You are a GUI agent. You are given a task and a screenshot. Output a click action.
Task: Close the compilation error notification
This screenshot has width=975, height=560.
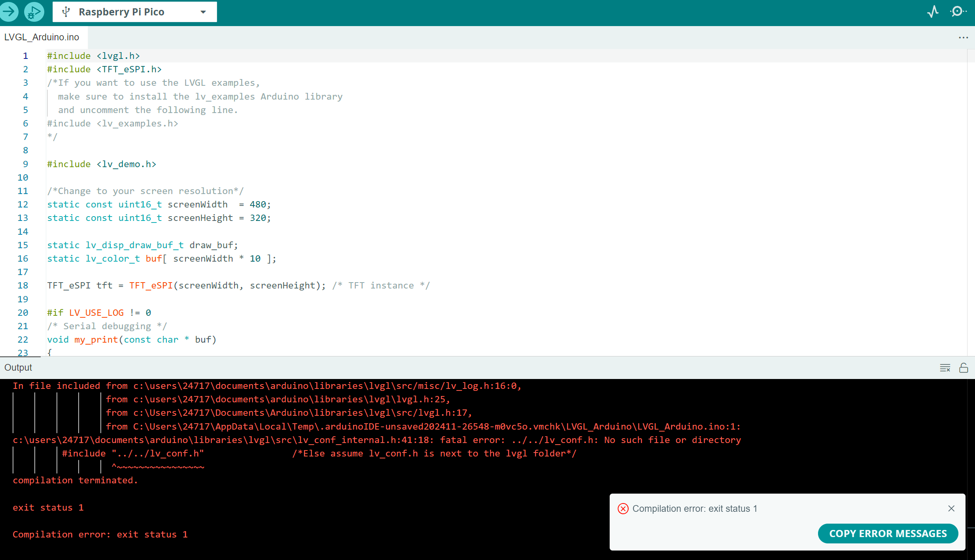pos(951,509)
